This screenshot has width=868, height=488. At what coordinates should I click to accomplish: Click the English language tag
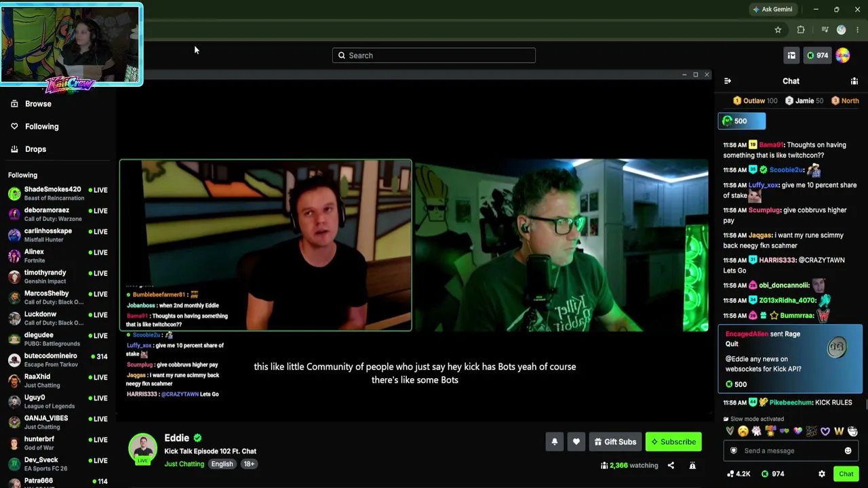coord(222,464)
